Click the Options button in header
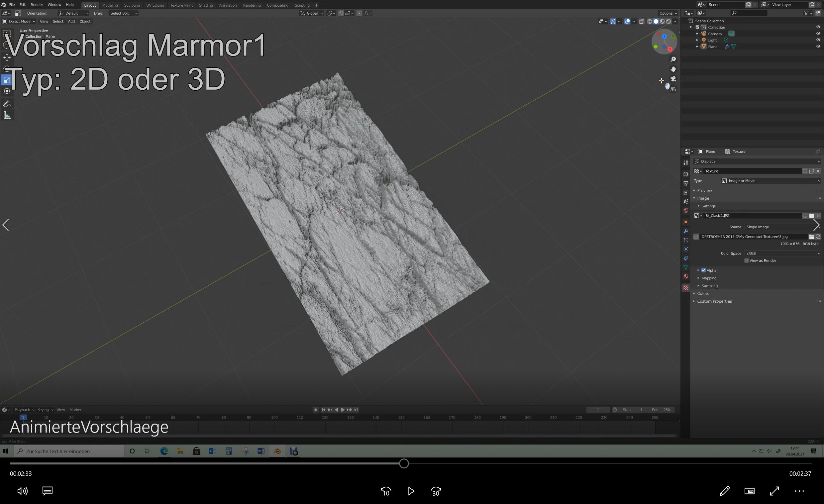Viewport: 824px width, 504px height. click(668, 13)
